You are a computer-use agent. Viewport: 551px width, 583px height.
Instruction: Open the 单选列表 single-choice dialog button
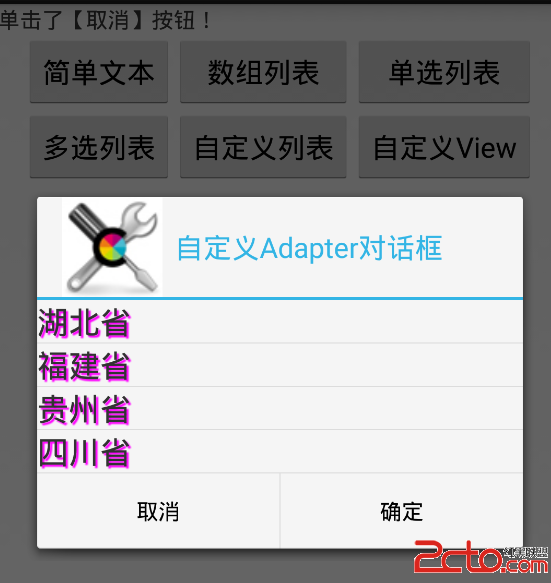[444, 72]
